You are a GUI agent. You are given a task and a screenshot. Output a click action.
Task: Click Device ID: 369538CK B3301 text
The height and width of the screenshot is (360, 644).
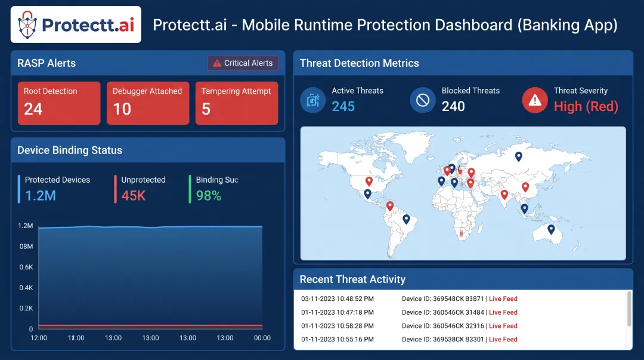point(442,340)
